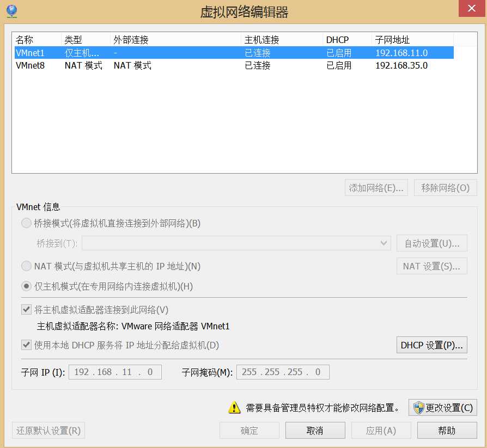Screen dimensions: 487x448
Task: Open DHCP 设置(P)... button
Action: [432, 345]
